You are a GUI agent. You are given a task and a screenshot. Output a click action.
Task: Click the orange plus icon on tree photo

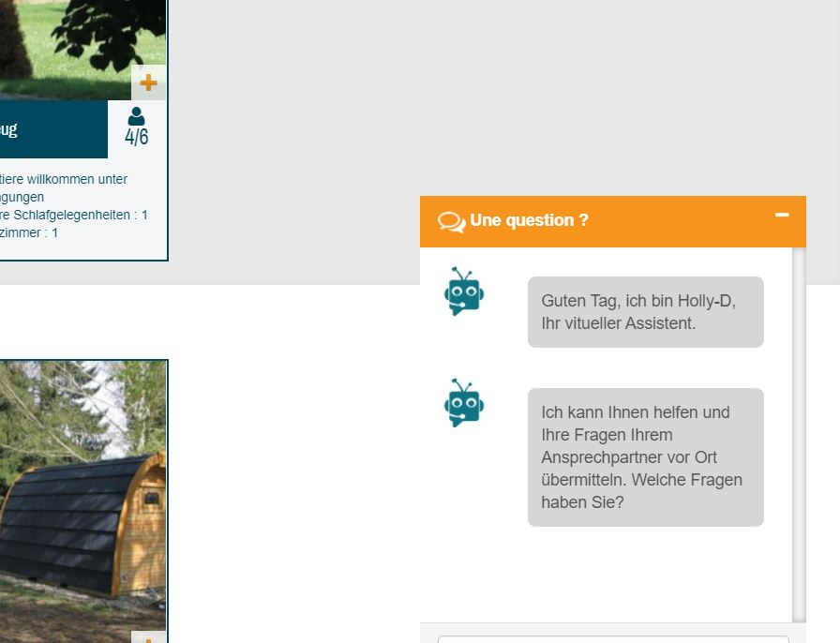point(148,82)
